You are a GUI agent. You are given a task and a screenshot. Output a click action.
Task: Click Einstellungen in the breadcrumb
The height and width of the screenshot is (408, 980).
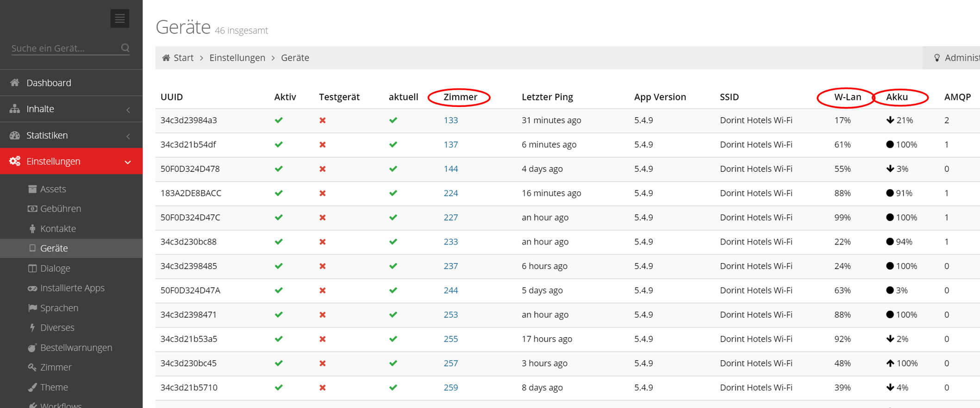pyautogui.click(x=237, y=58)
